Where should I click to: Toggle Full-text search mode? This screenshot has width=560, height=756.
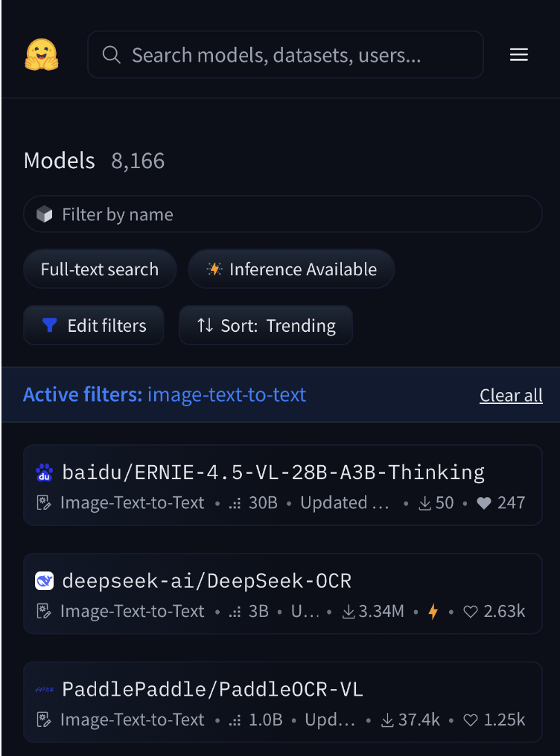pos(100,269)
